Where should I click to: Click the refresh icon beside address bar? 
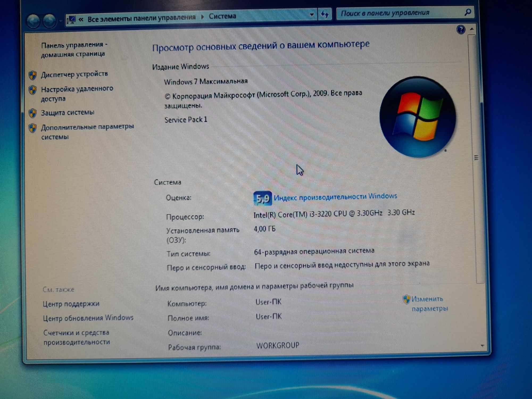pyautogui.click(x=325, y=14)
